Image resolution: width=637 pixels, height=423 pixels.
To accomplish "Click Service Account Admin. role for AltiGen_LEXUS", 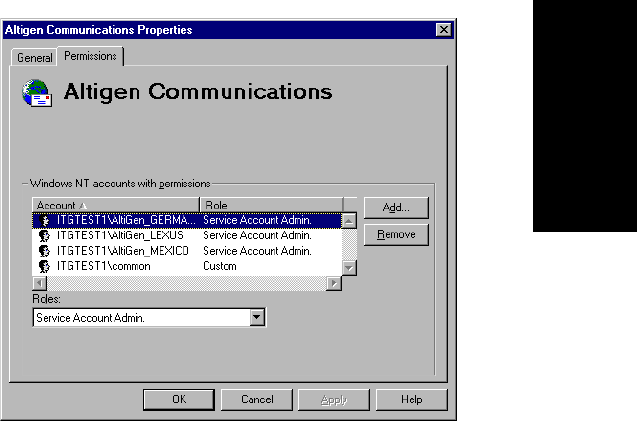I will pos(258,236).
